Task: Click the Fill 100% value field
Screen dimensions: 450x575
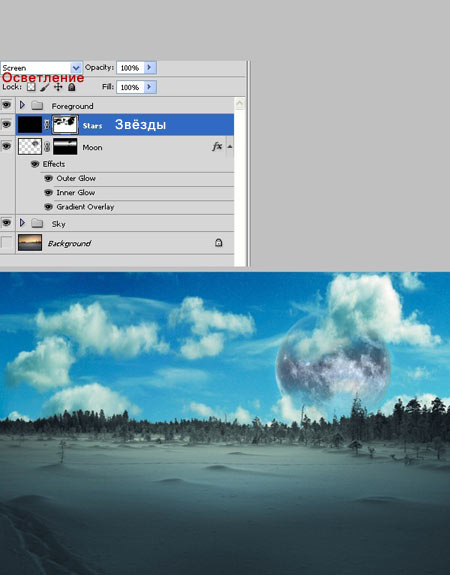Action: pos(130,87)
